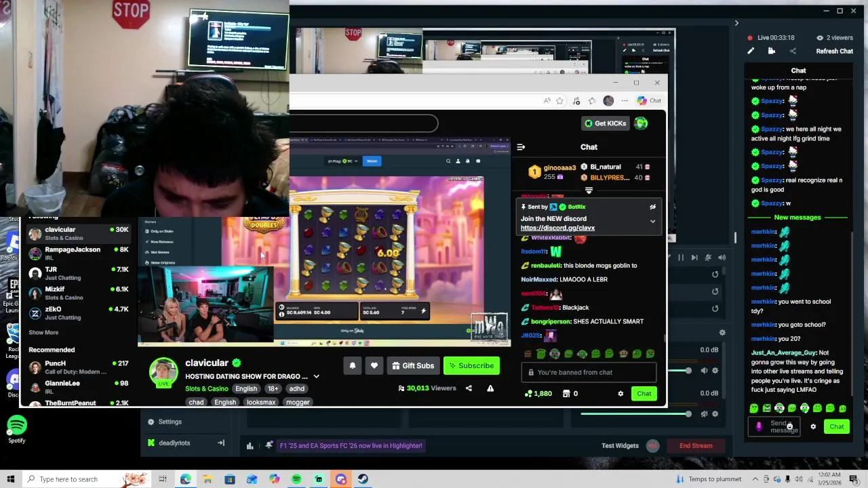Open the Slots & Casino category link

(x=207, y=389)
